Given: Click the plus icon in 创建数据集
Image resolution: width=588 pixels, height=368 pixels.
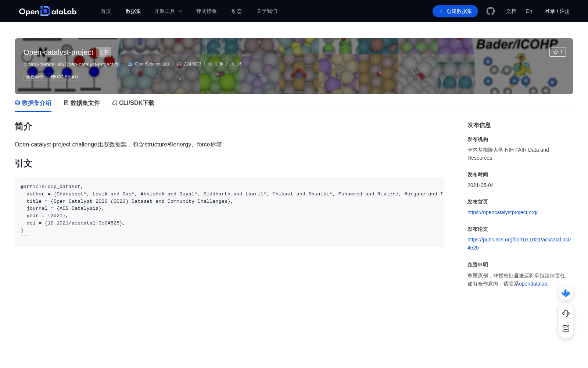Looking at the screenshot, I should pos(441,11).
